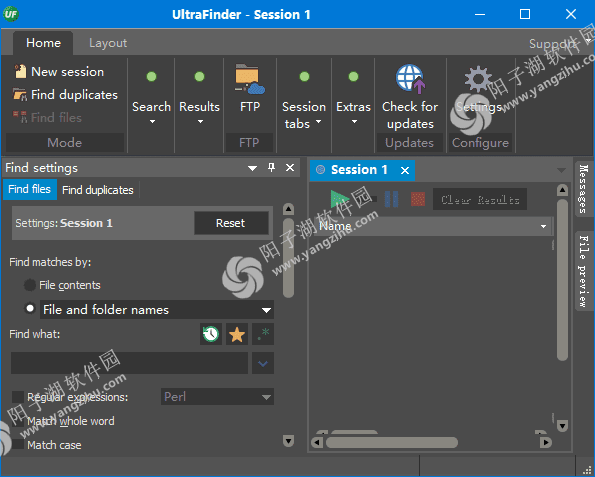Open Settings gear icon

(478, 79)
